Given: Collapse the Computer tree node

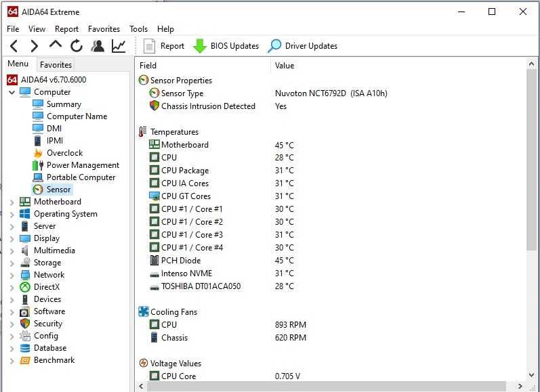Looking at the screenshot, I should coord(12,92).
